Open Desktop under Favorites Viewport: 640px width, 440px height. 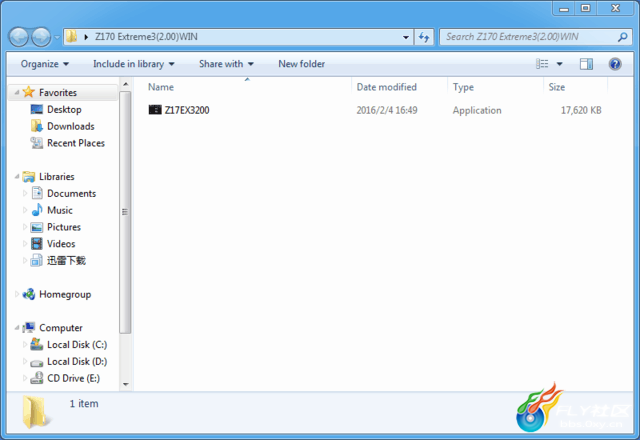coord(64,109)
